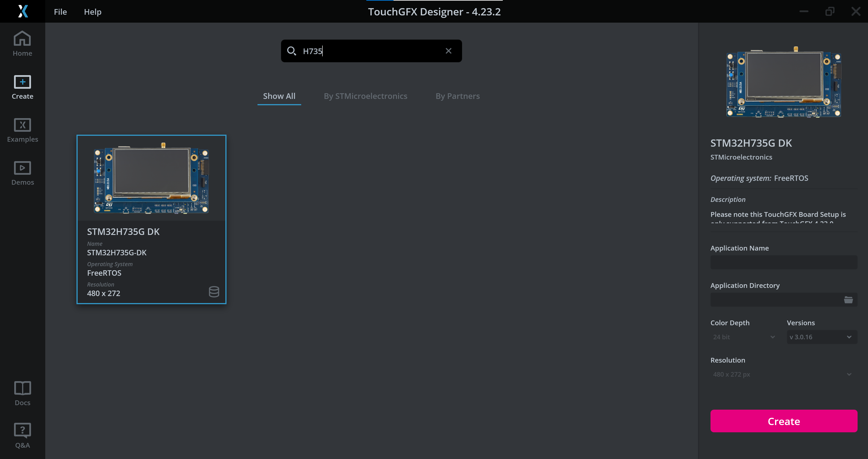Open the Help menu
This screenshot has width=868, height=459.
click(x=92, y=12)
